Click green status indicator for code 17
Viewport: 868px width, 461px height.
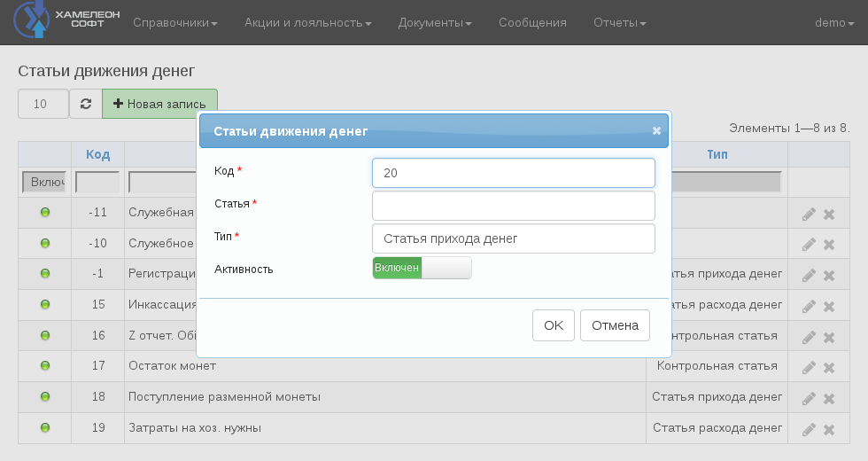click(45, 365)
